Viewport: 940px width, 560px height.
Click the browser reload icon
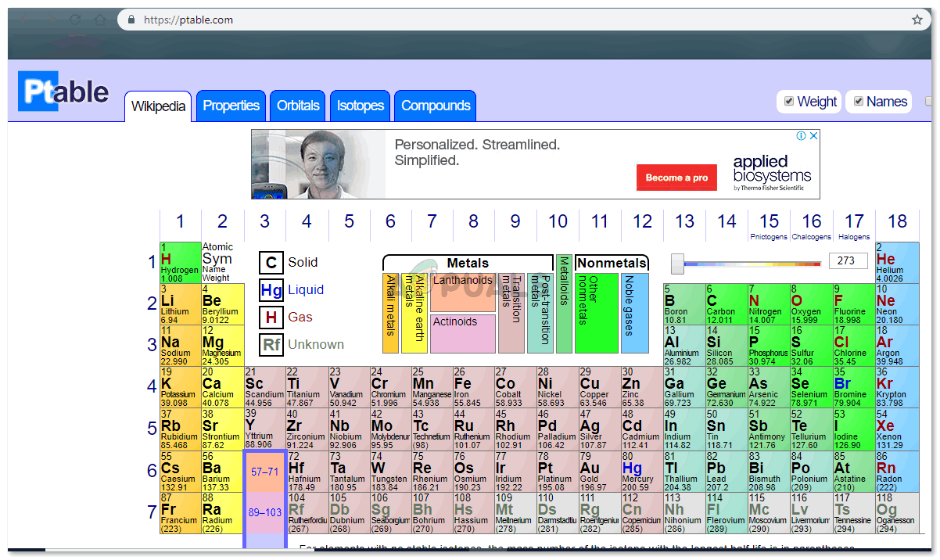coord(75,20)
